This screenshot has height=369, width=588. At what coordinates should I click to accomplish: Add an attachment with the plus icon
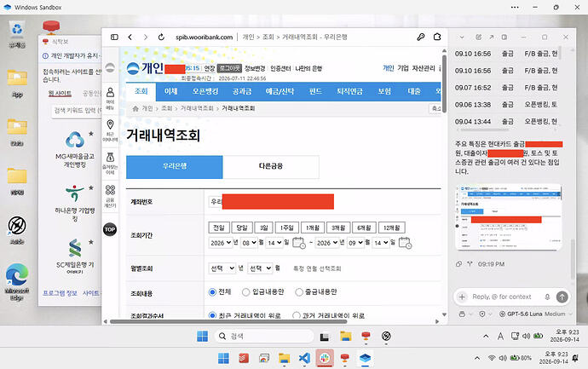(x=462, y=297)
